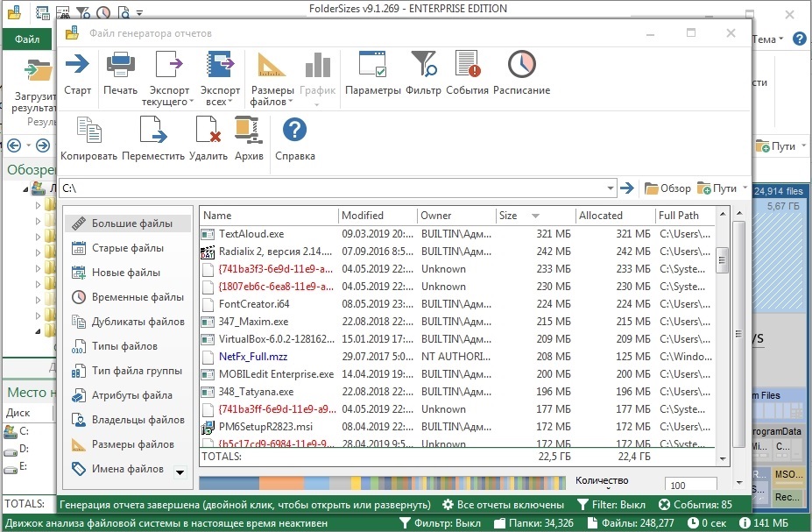The width and height of the screenshot is (812, 532).
Task: Select Большие файлы report
Action: pyautogui.click(x=128, y=223)
